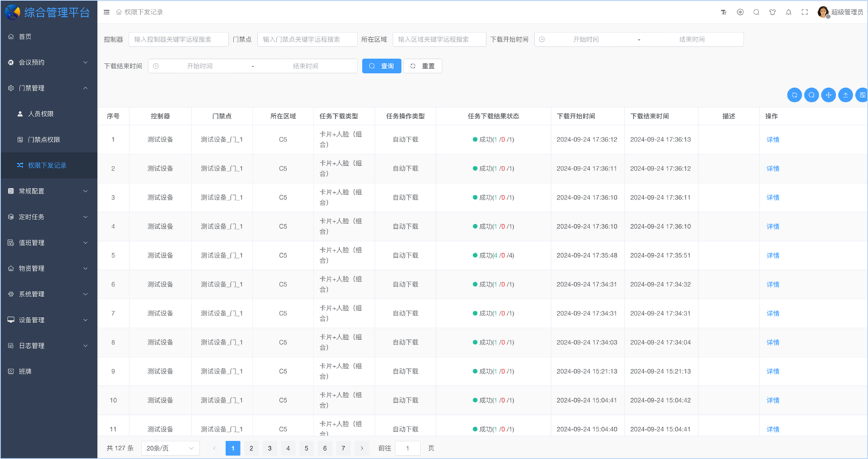Open 详情 for the first record

click(773, 139)
